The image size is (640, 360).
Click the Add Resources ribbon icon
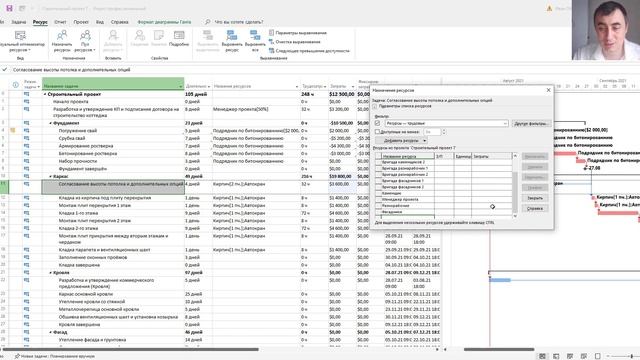tap(113, 36)
